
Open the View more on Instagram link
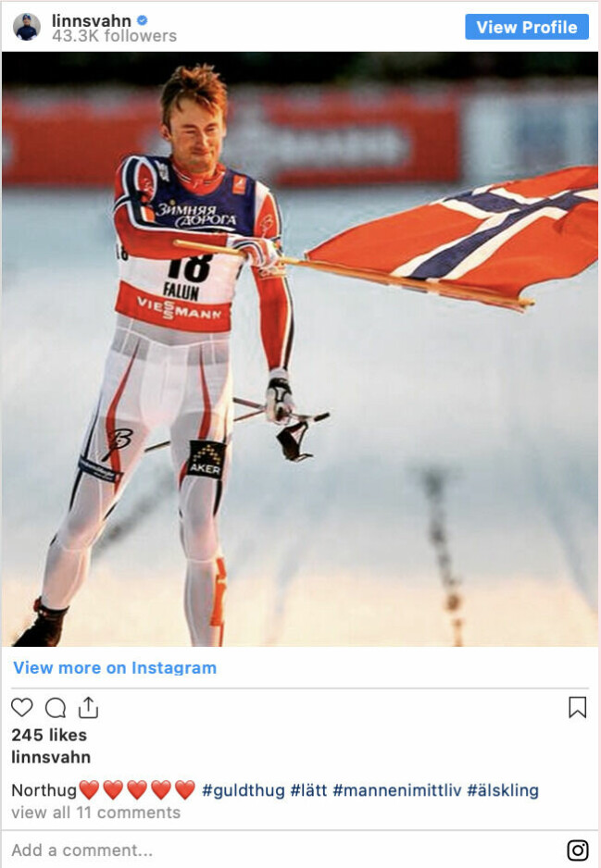coord(115,667)
